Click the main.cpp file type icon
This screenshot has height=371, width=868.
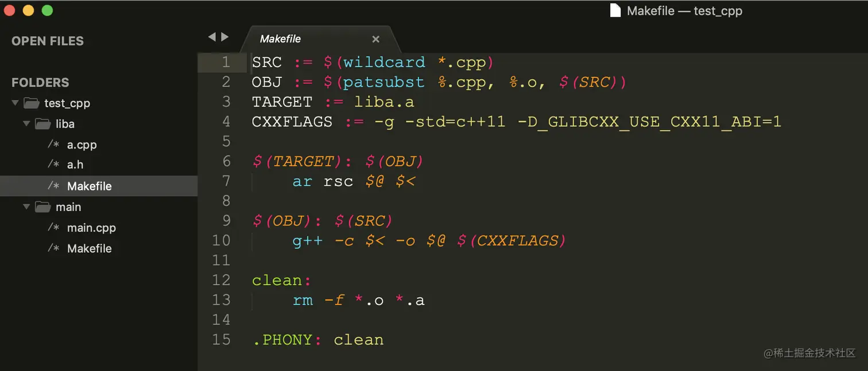[x=53, y=227]
